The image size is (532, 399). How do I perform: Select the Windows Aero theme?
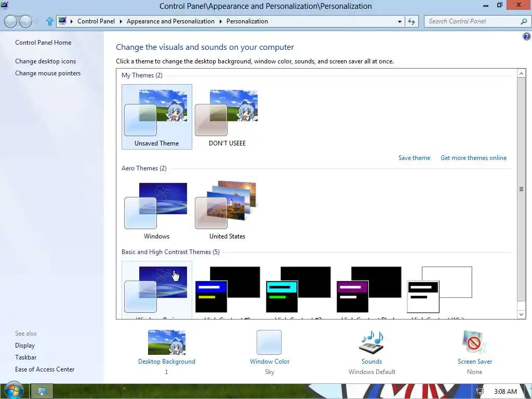[x=157, y=210]
